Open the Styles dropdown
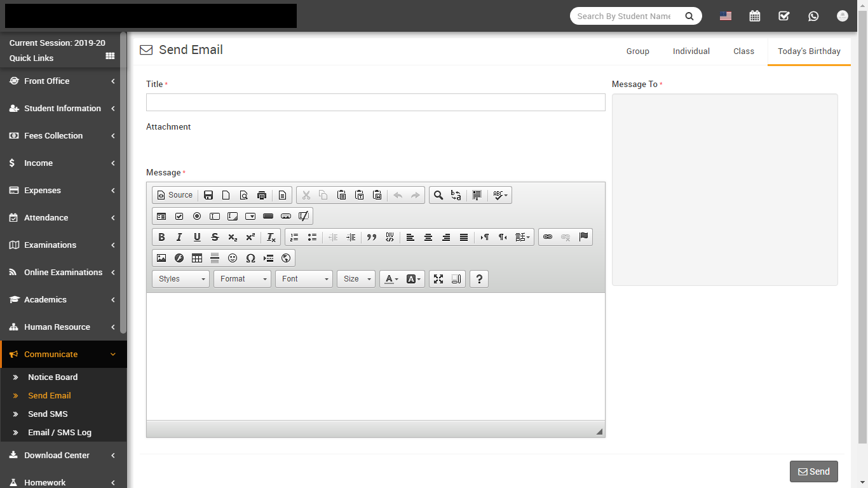Image resolution: width=868 pixels, height=488 pixels. [181, 279]
